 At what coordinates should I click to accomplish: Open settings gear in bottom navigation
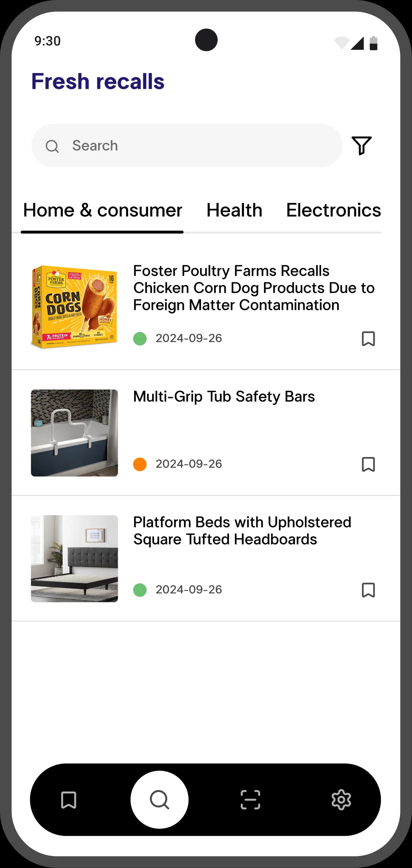click(x=341, y=800)
